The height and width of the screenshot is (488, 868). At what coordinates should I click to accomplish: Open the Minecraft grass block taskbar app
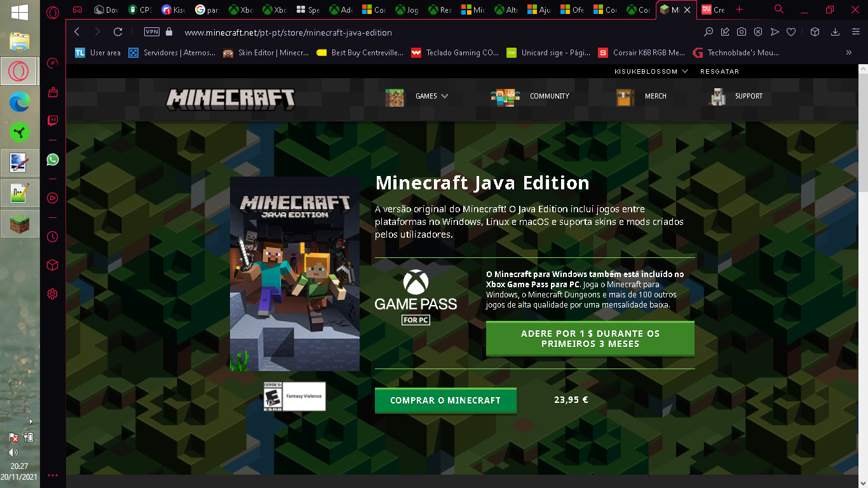(20, 224)
